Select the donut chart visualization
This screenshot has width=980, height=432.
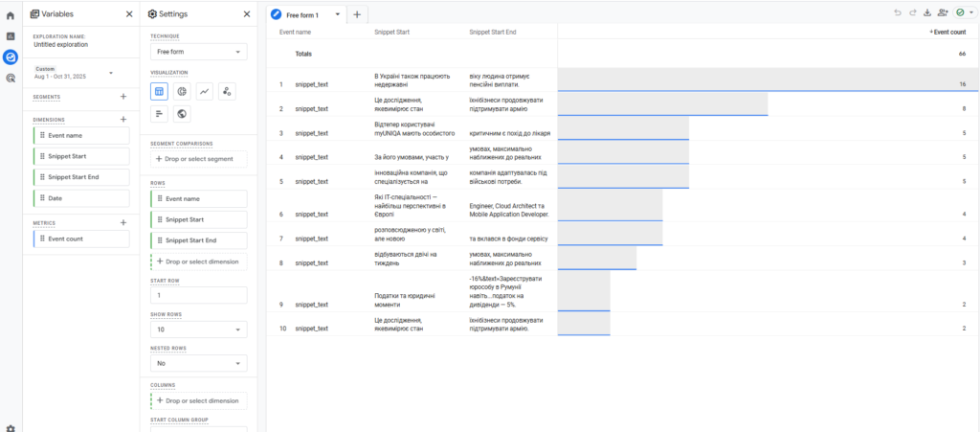182,92
